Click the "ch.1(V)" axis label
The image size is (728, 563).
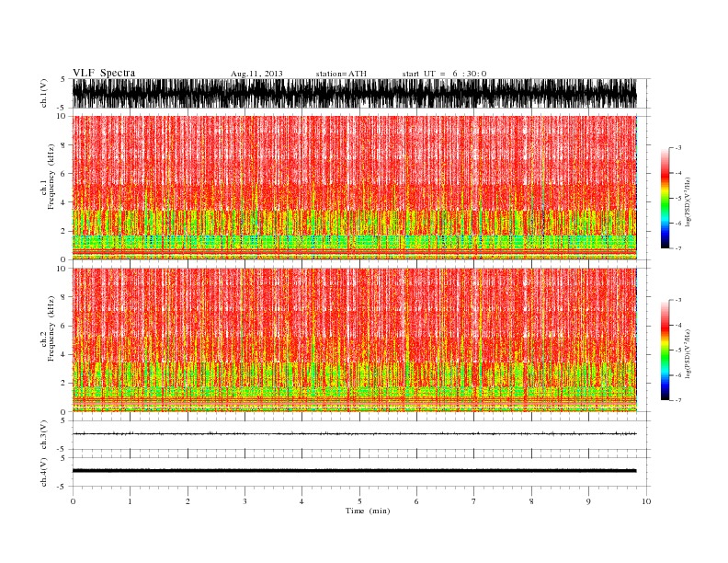[x=44, y=93]
